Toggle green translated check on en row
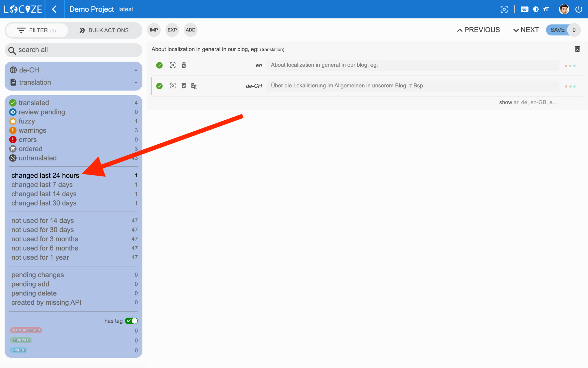588x368 pixels. tap(160, 65)
